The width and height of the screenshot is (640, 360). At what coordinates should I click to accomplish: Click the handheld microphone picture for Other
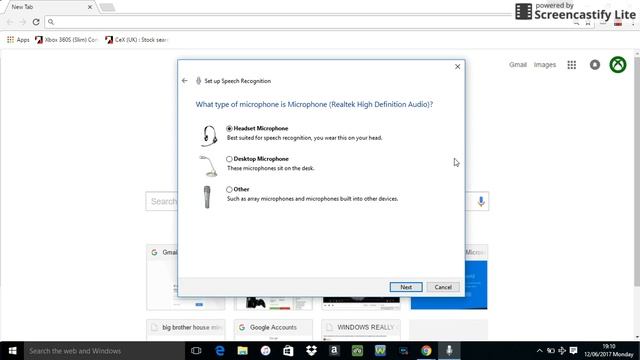(x=207, y=197)
